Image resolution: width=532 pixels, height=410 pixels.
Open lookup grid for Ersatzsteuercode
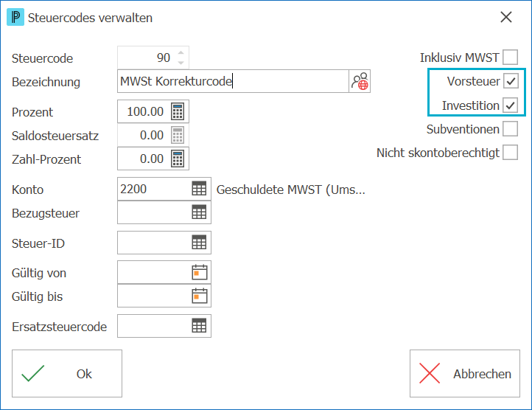[199, 326]
